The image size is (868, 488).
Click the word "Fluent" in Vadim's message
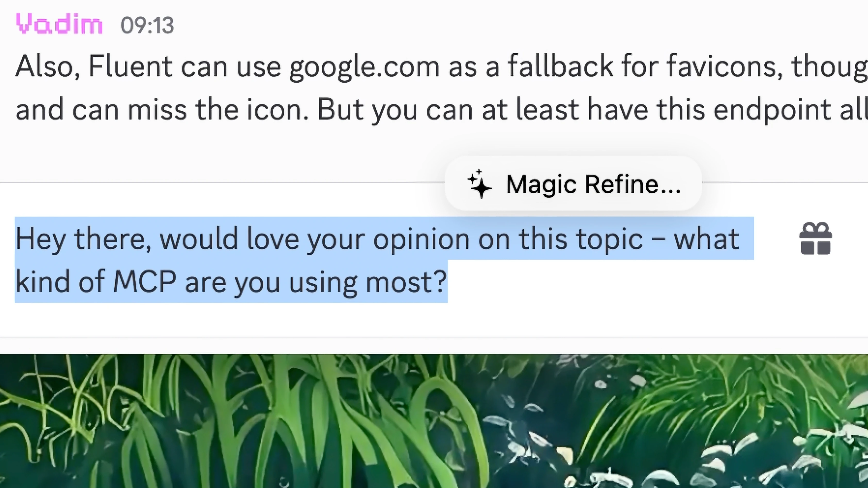(x=130, y=67)
